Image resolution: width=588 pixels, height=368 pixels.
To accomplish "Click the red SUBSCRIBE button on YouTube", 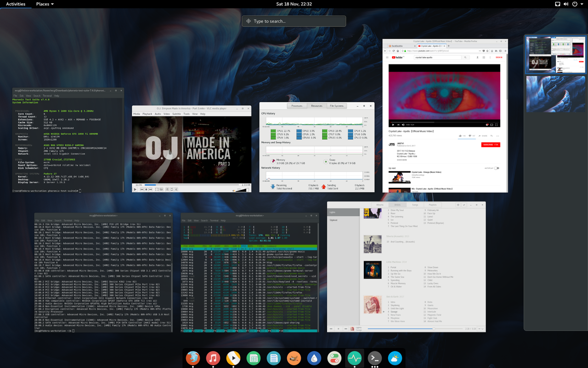I will coord(491,144).
